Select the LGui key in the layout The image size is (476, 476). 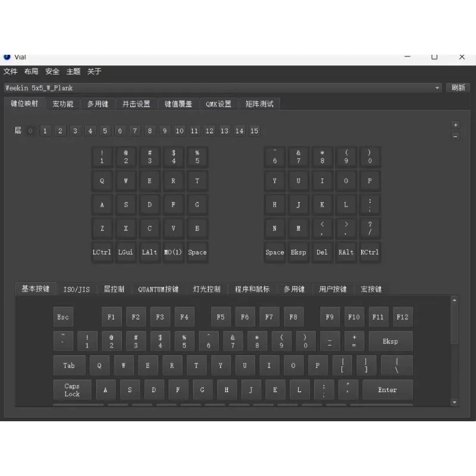click(126, 252)
